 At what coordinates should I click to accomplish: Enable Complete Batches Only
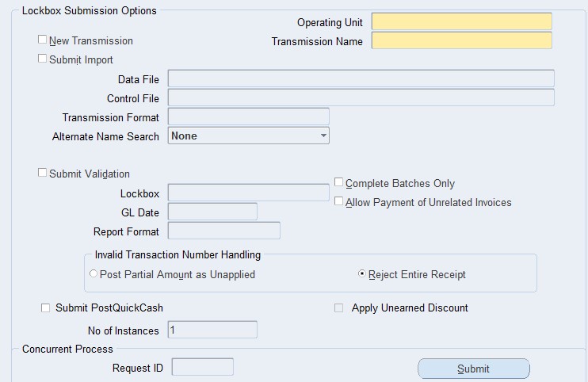pos(339,182)
